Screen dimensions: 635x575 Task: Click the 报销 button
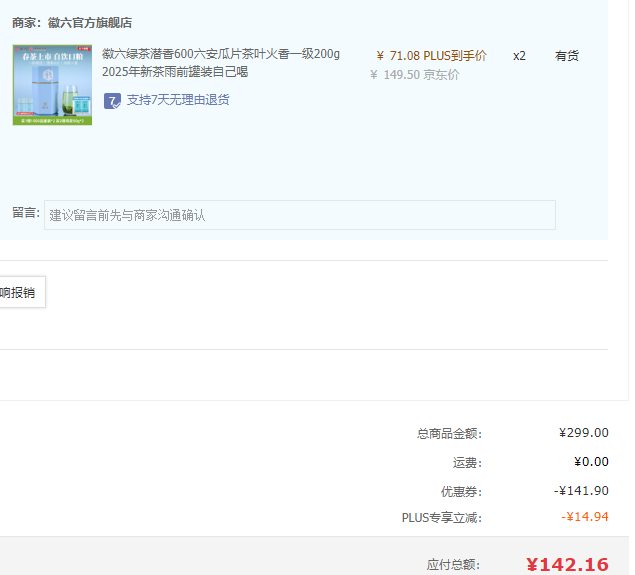pos(23,292)
